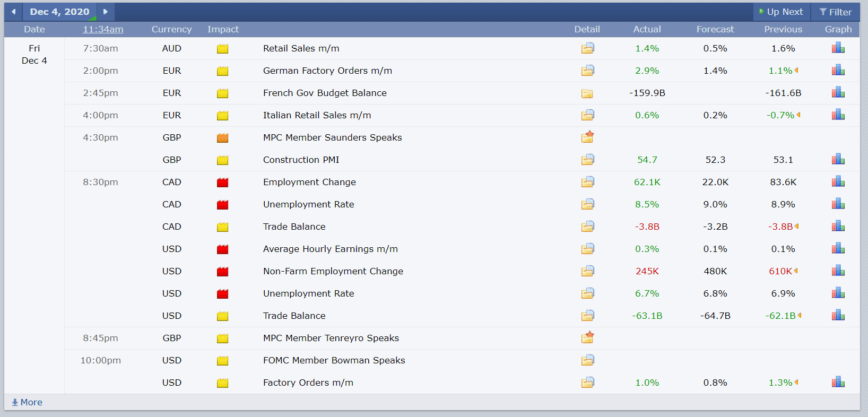The image size is (868, 417).
Task: Open detail folder for Italian Retail Sales
Action: tap(587, 115)
